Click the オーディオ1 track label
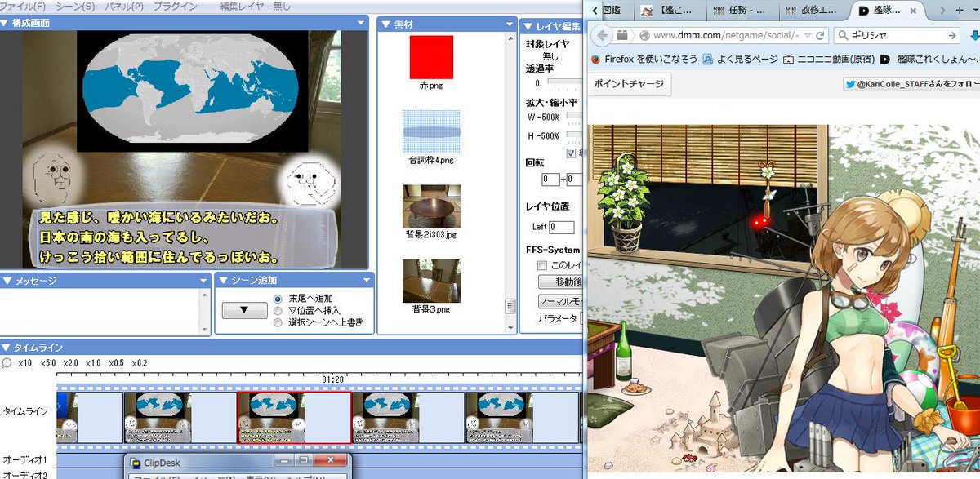Image resolution: width=980 pixels, height=479 pixels. tap(24, 460)
